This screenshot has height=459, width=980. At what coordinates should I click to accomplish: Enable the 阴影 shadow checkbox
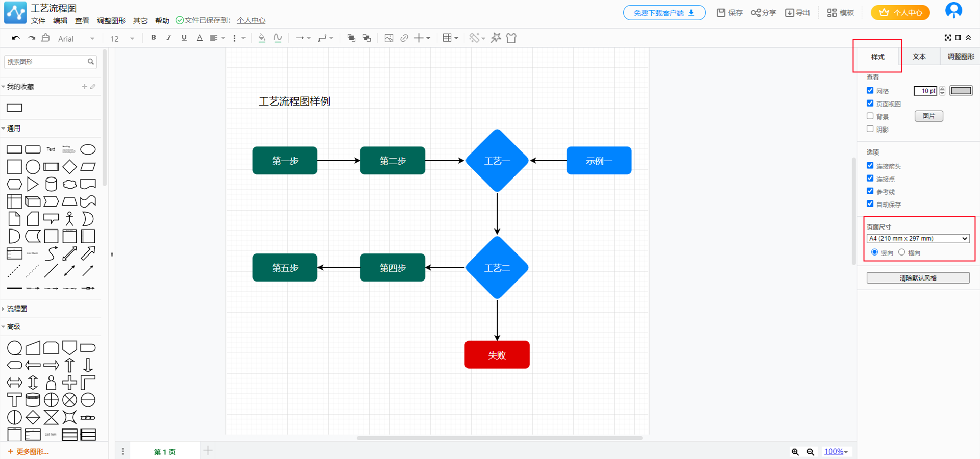[870, 129]
